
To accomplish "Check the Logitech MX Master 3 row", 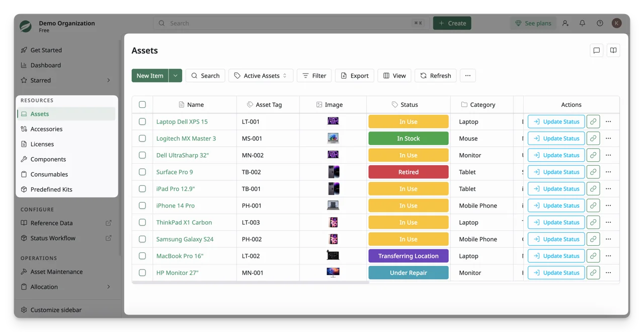I will 142,139.
